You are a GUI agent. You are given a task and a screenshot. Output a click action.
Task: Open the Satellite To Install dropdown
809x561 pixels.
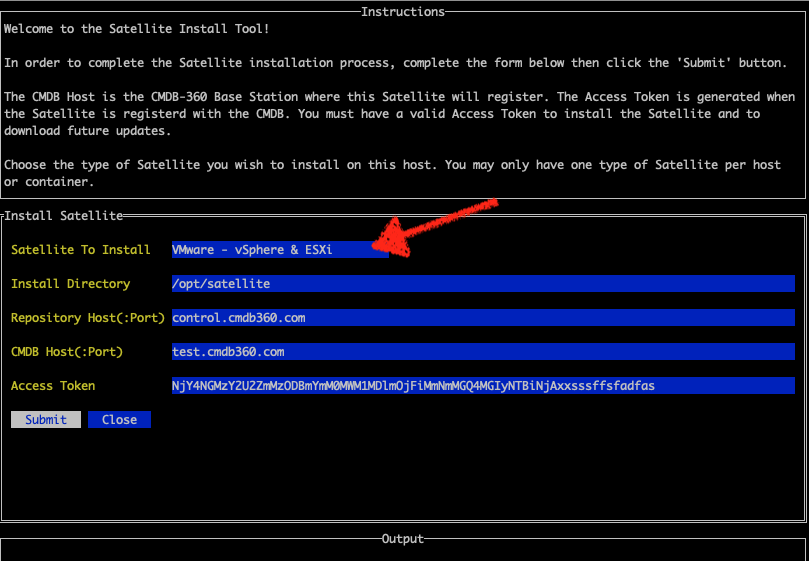pyautogui.click(x=280, y=250)
